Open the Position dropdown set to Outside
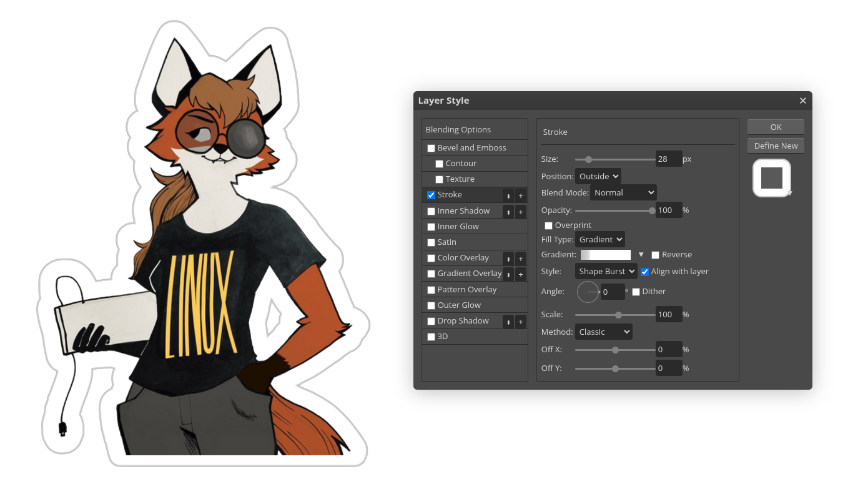The width and height of the screenshot is (868, 504). (598, 177)
